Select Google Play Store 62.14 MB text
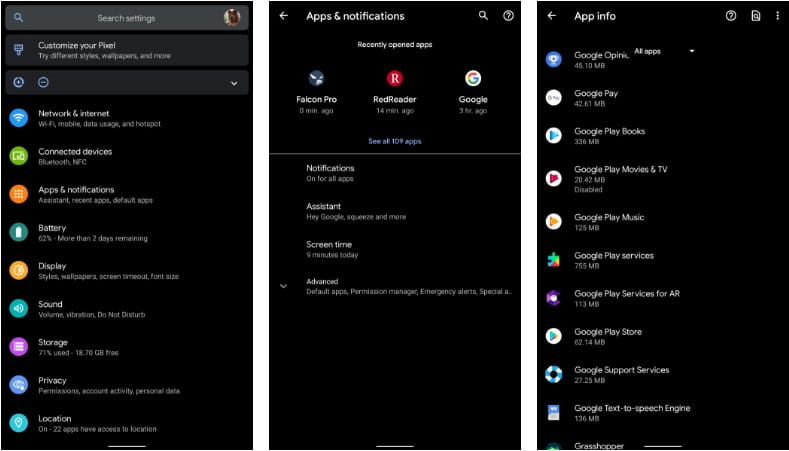 click(x=608, y=337)
